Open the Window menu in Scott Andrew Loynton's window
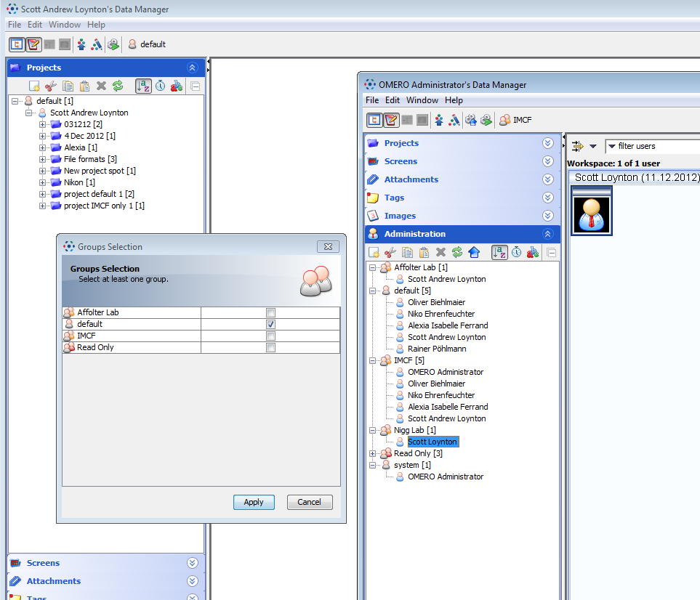The width and height of the screenshot is (700, 600). pos(65,25)
